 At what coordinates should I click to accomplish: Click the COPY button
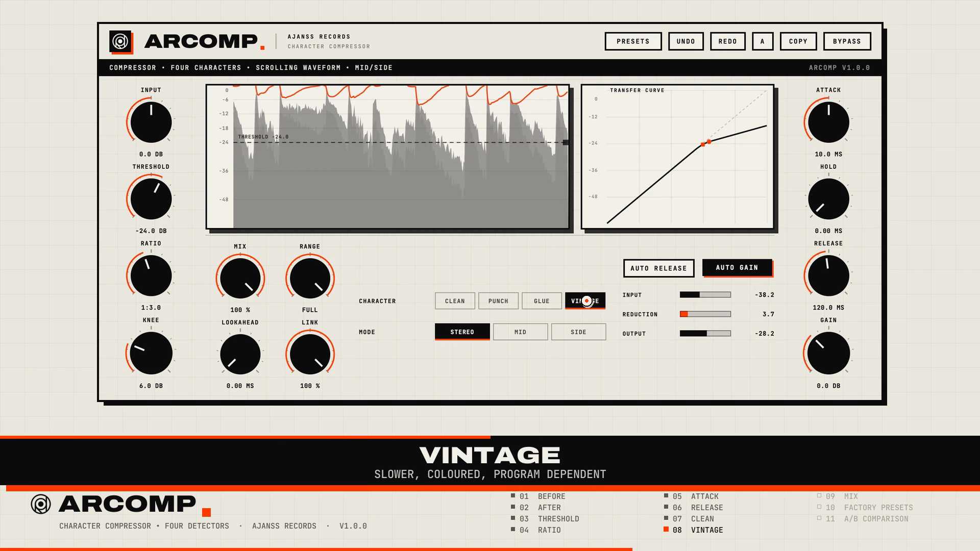[x=798, y=41]
